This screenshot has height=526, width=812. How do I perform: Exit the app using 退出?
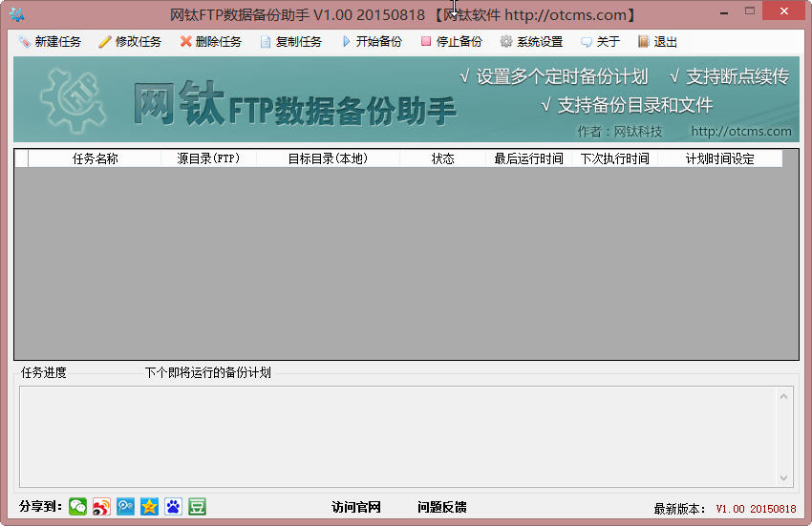click(x=657, y=41)
